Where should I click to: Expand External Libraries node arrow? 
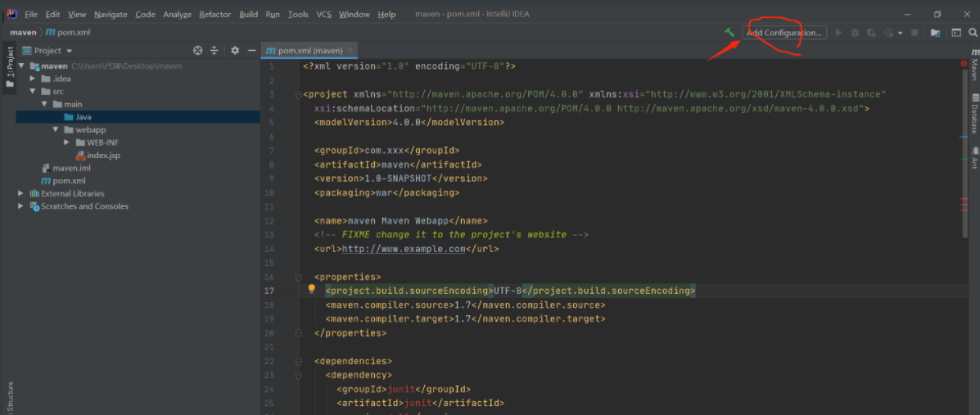click(21, 194)
